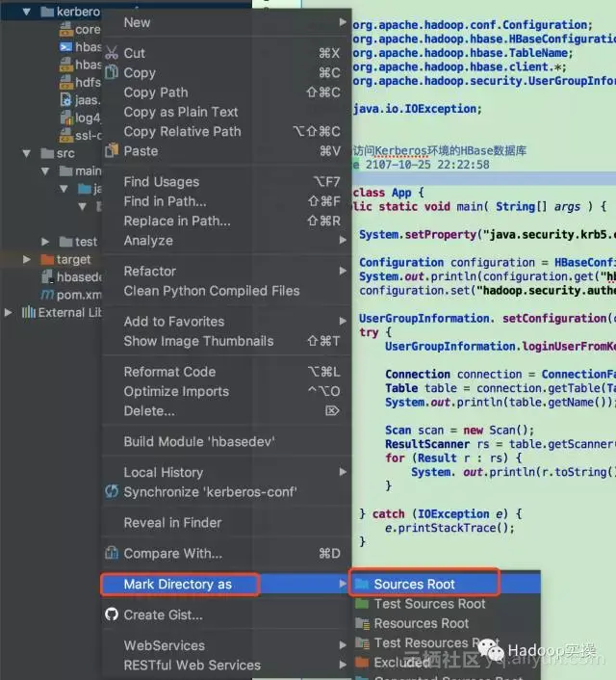Screen dimensions: 616x680
Task: Select Build Module 'hbasedev' entry
Action: (227, 441)
